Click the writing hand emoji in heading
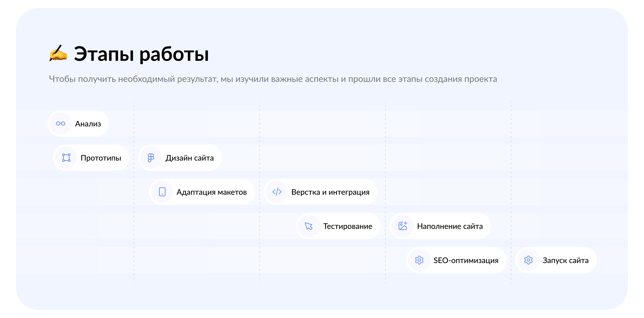Screen dimensions: 644x318 click(58, 53)
